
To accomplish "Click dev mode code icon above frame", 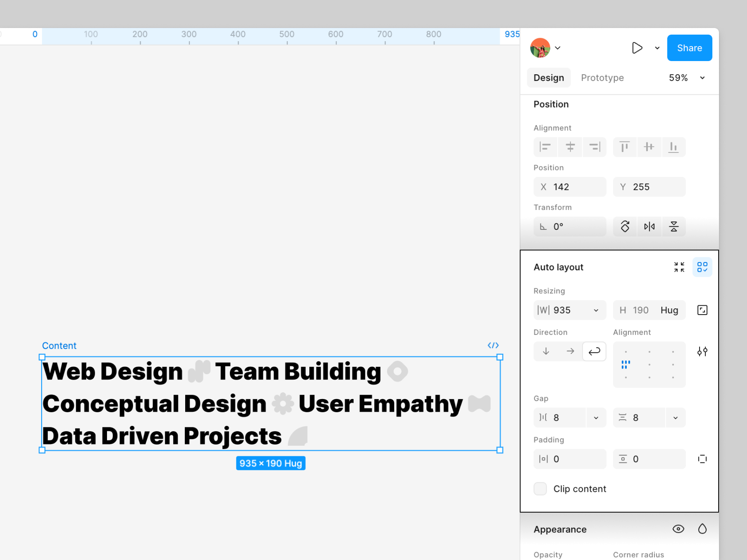I will [x=493, y=345].
